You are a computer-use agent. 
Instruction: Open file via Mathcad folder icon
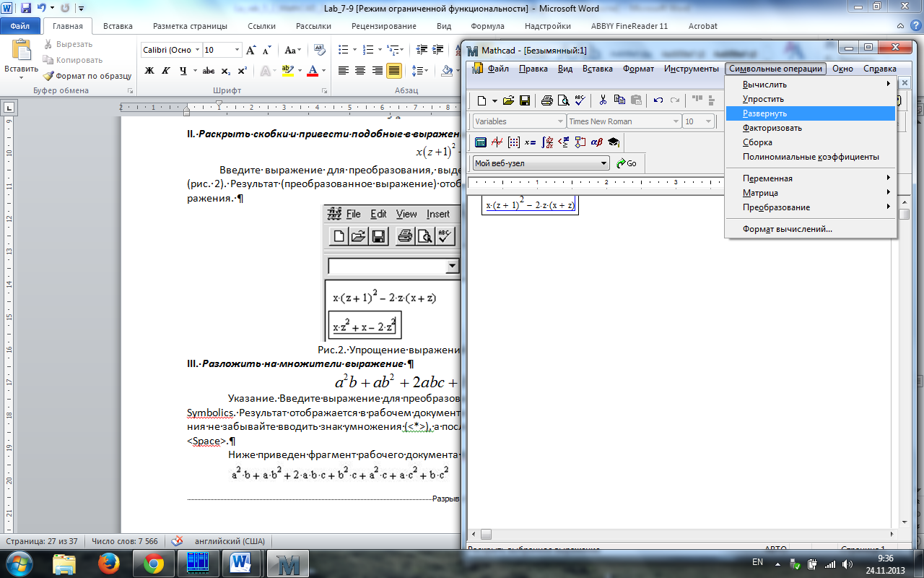[508, 100]
